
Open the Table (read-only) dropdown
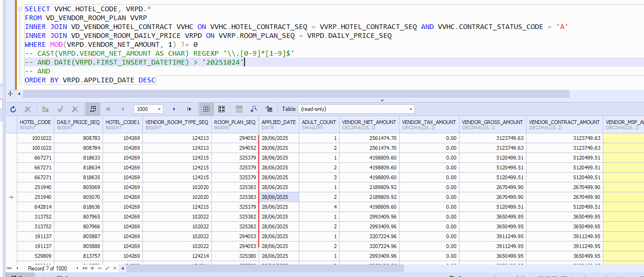[411, 109]
